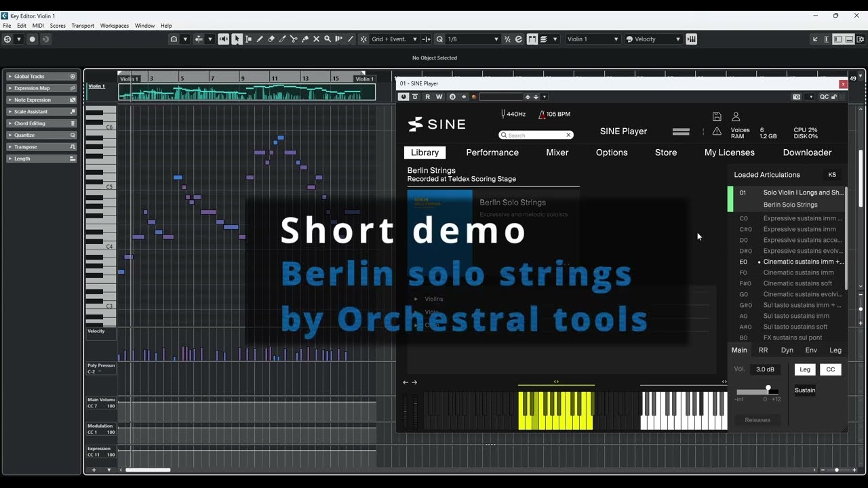Screen dimensions: 868x488
Task: Toggle the Write automation W button
Action: pos(439,97)
